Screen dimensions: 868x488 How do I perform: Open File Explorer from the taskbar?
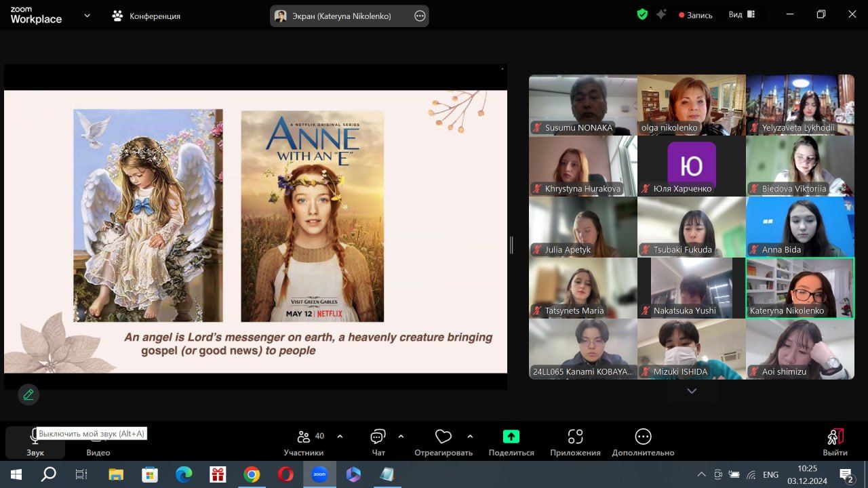[x=116, y=474]
